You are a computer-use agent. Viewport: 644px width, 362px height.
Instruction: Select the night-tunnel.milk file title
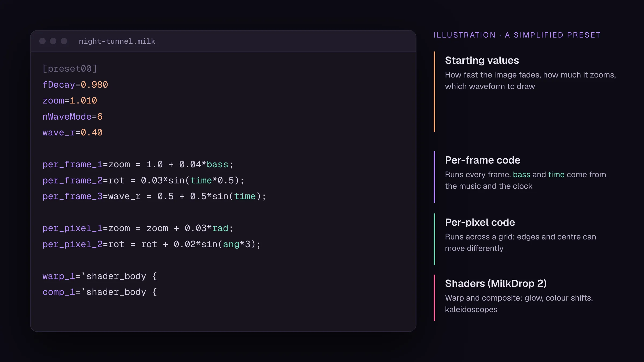point(117,41)
